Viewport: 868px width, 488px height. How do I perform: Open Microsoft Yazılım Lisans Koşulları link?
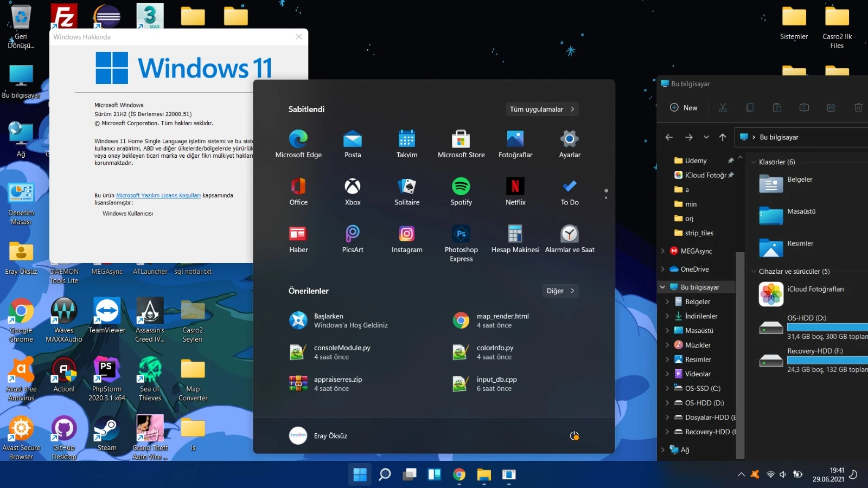(x=158, y=196)
